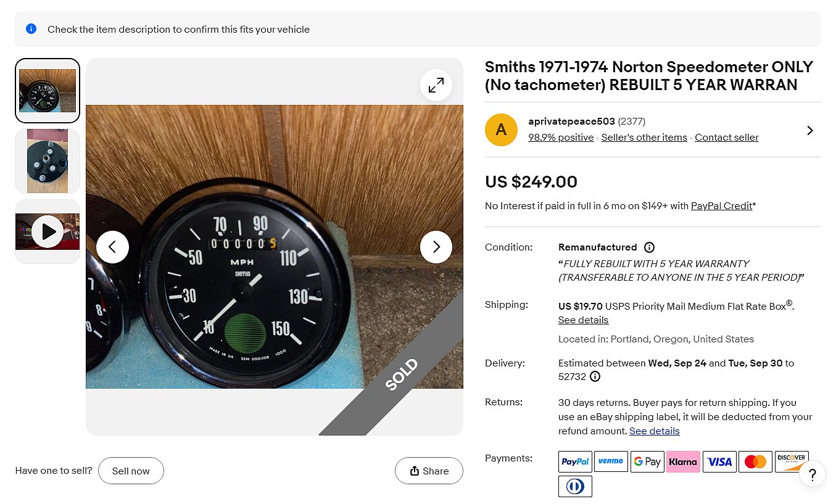Open shipping See details link
The height and width of the screenshot is (504, 836).
click(x=582, y=320)
